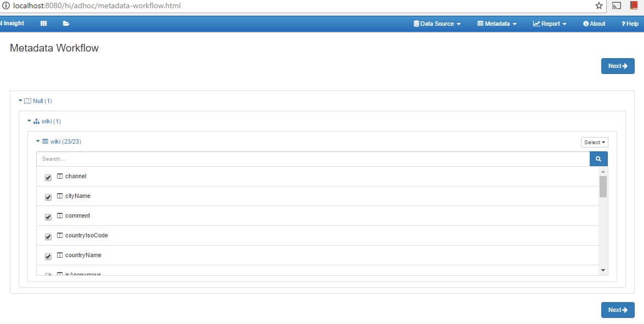Click the comment column name
Screen dimensions: 644x324
[x=78, y=215]
